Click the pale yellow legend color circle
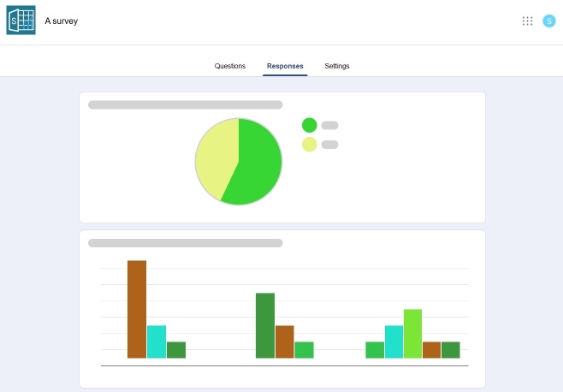Viewport: 563px width, 392px height. coord(310,144)
